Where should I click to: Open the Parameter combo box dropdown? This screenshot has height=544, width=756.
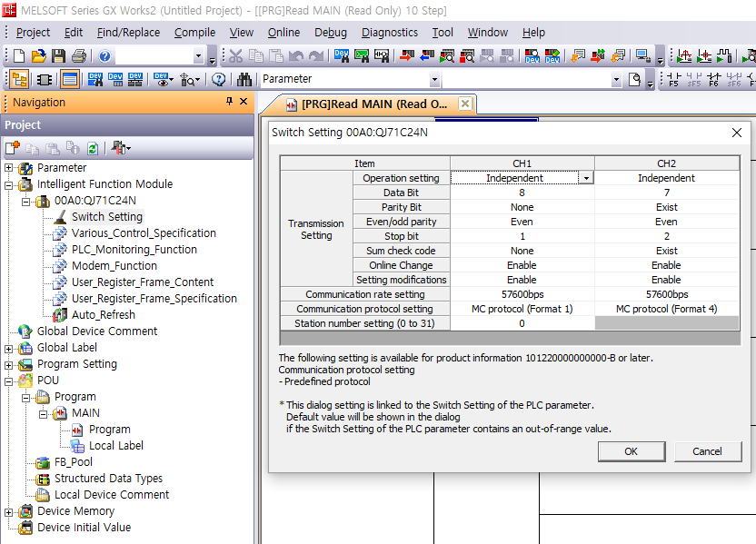coord(434,79)
